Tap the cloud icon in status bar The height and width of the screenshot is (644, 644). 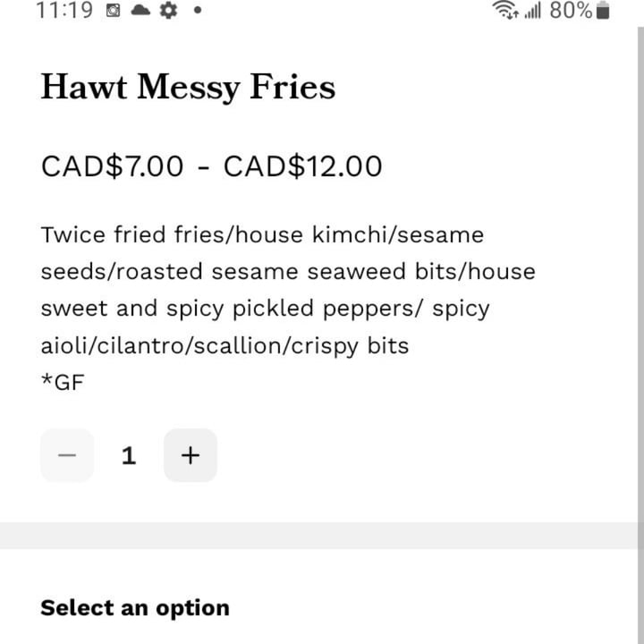(141, 11)
